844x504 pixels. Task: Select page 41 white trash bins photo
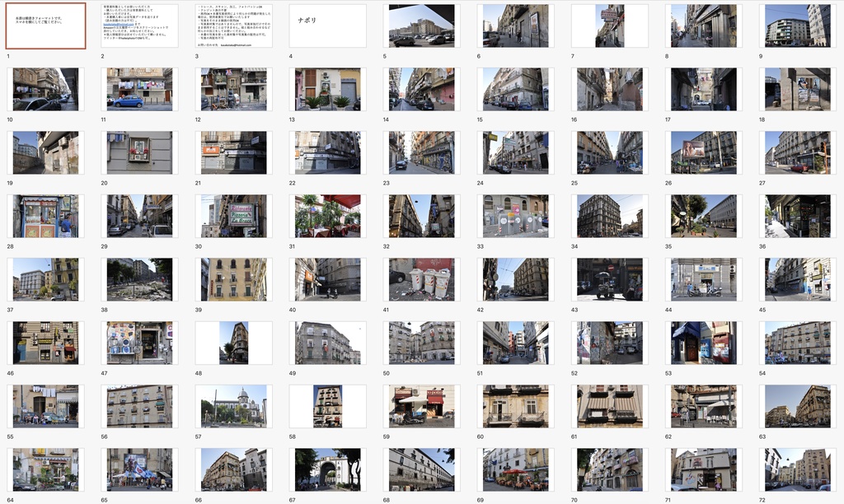pos(421,280)
